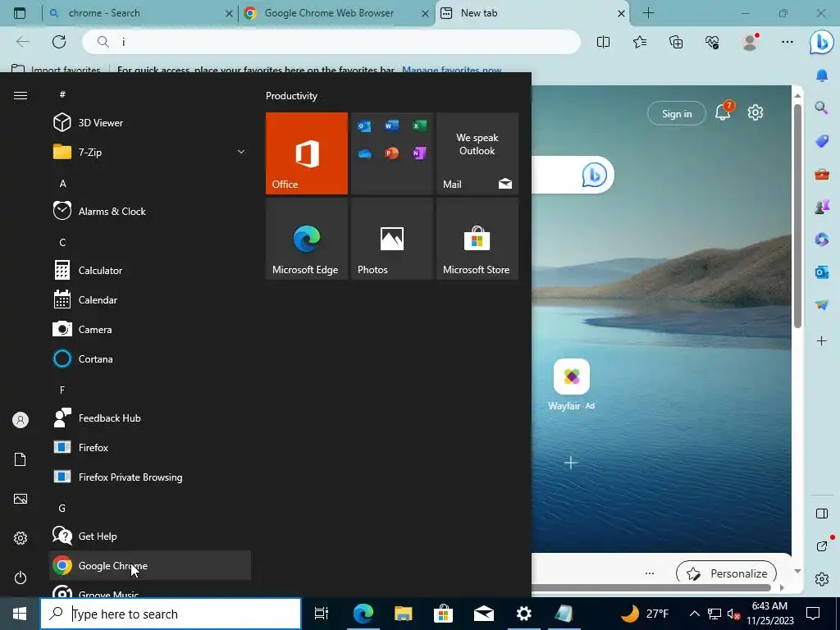
Task: Open Calculator from Start menu
Action: [150, 270]
